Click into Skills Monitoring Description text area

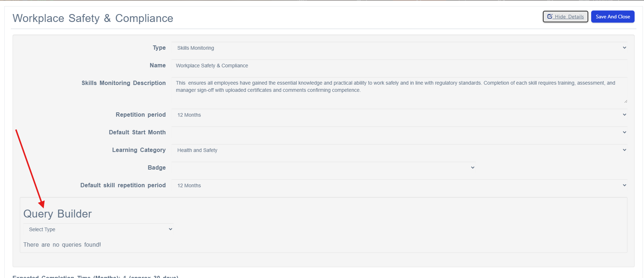(x=399, y=90)
